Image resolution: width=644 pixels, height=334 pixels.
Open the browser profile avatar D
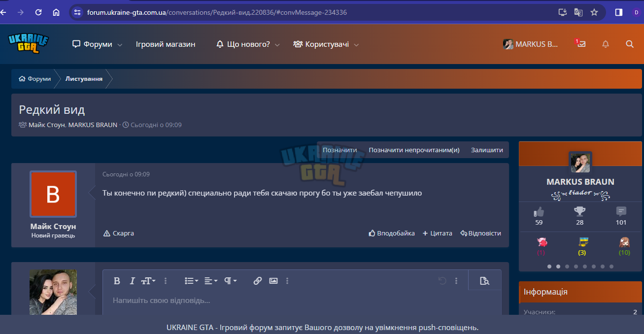(637, 12)
